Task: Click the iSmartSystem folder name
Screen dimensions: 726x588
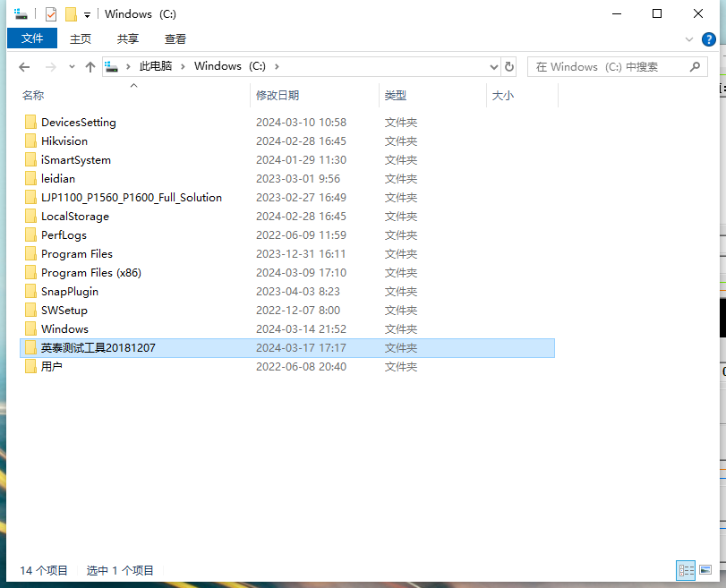Action: pyautogui.click(x=76, y=159)
